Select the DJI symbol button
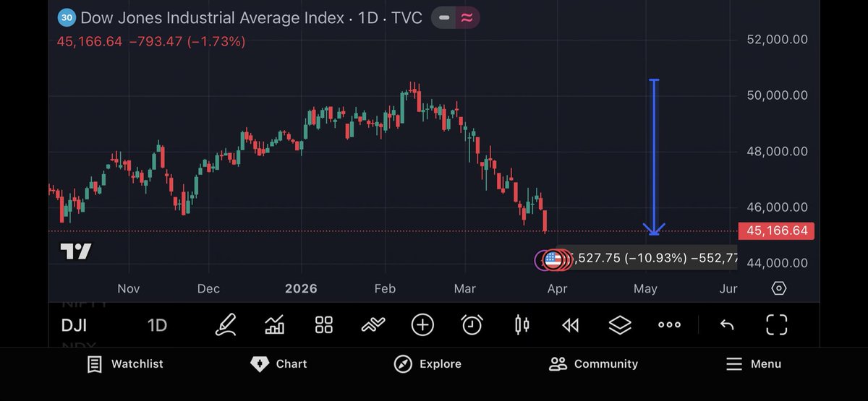The height and width of the screenshot is (401, 868). click(x=74, y=325)
